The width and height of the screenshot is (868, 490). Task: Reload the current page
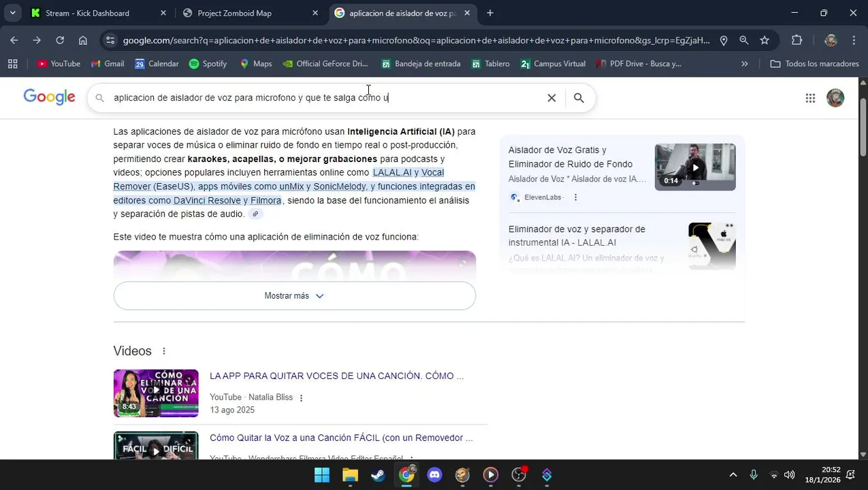tap(60, 40)
